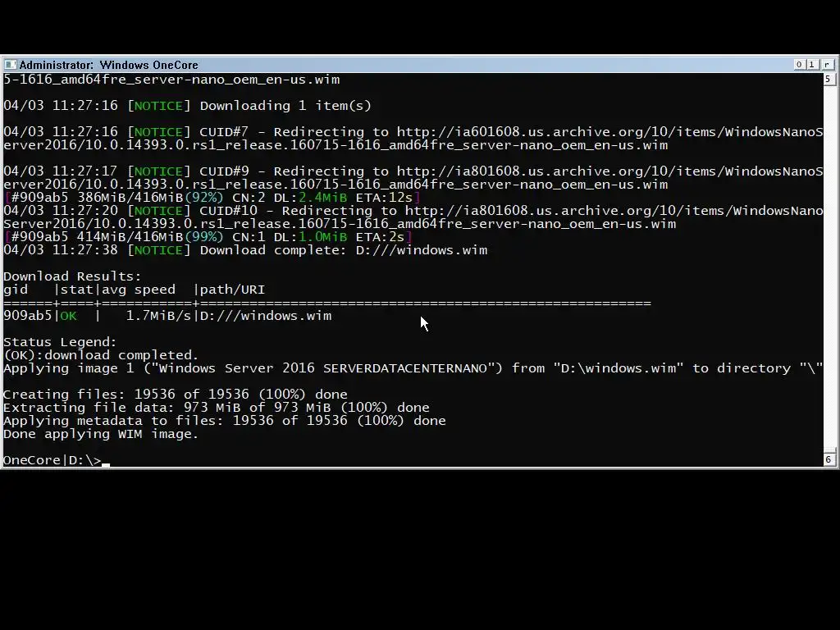Click the title 'Administrator: Windows OneCore'
Image resolution: width=840 pixels, height=630 pixels.
click(109, 65)
